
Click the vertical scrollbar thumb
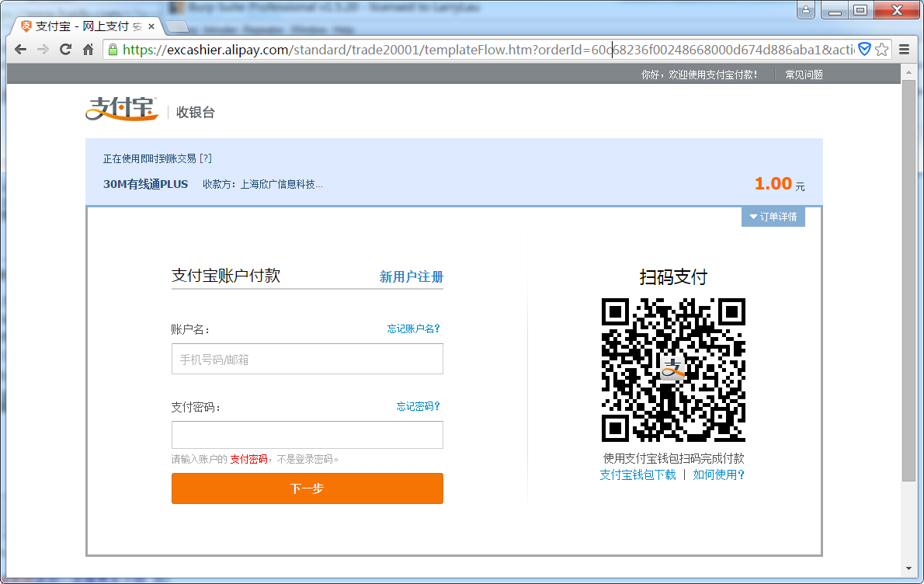click(x=908, y=280)
